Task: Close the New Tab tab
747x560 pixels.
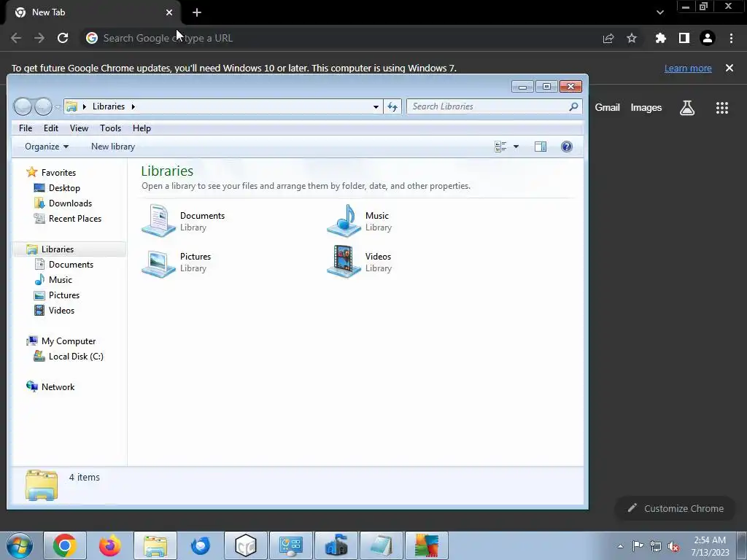Action: (x=169, y=12)
